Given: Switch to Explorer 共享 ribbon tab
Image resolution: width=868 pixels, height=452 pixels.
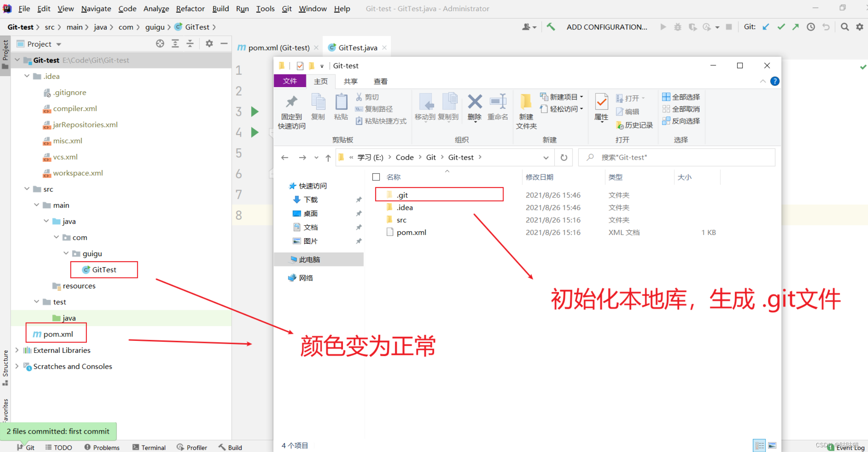Looking at the screenshot, I should (350, 81).
